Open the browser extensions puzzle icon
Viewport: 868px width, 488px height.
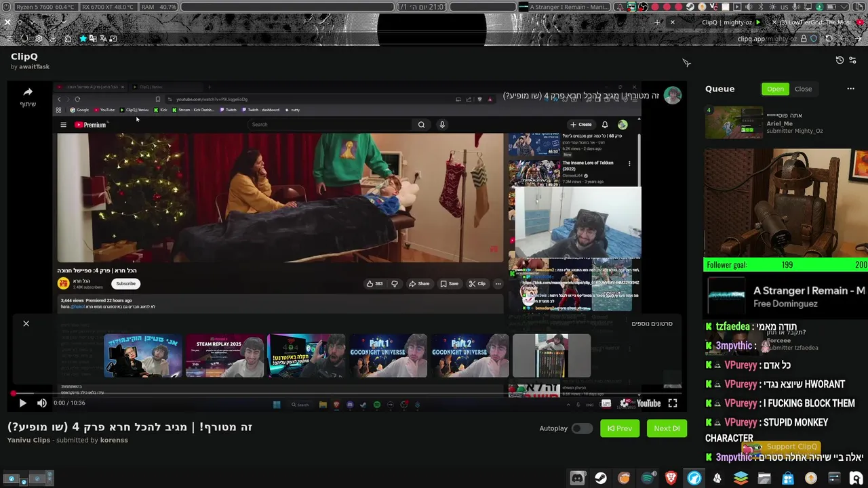tap(68, 39)
